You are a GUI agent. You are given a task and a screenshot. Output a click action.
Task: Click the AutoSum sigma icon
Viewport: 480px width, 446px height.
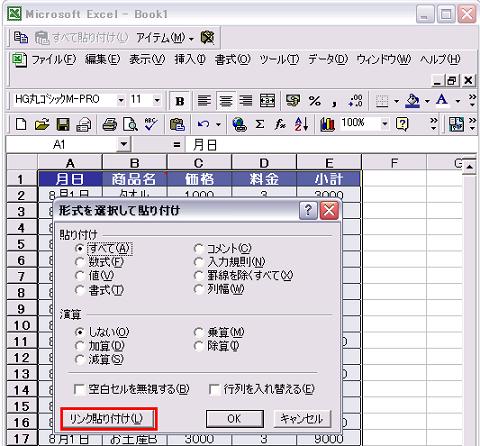pyautogui.click(x=260, y=125)
